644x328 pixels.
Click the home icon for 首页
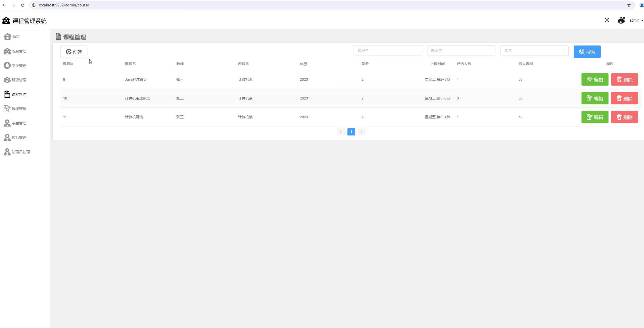click(7, 37)
